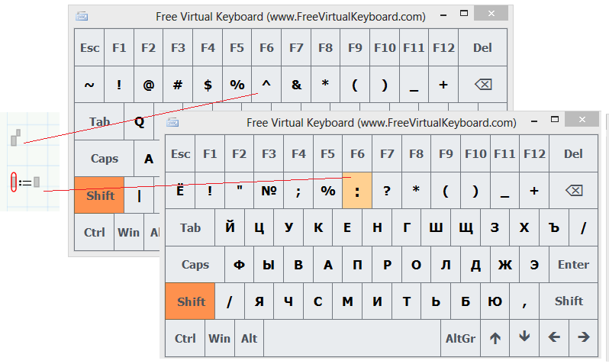Click the F6 key in front keyboard
The width and height of the screenshot is (609, 364).
coord(357,154)
